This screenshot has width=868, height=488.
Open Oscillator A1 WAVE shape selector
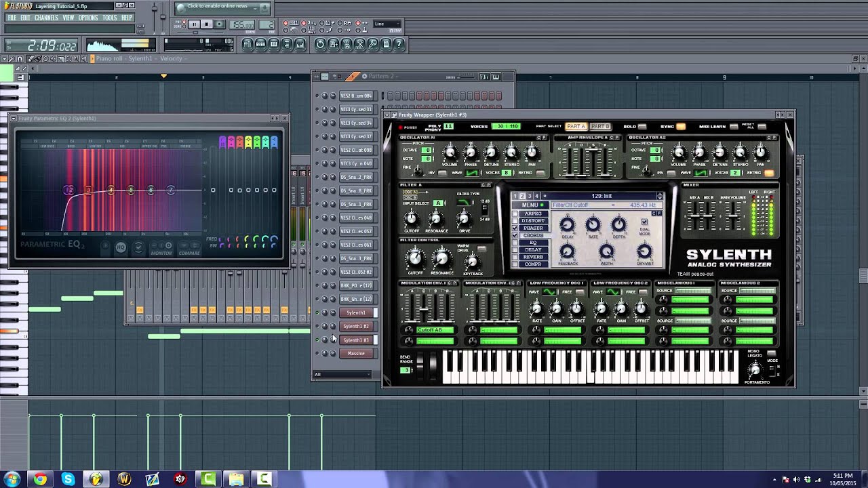pyautogui.click(x=472, y=173)
